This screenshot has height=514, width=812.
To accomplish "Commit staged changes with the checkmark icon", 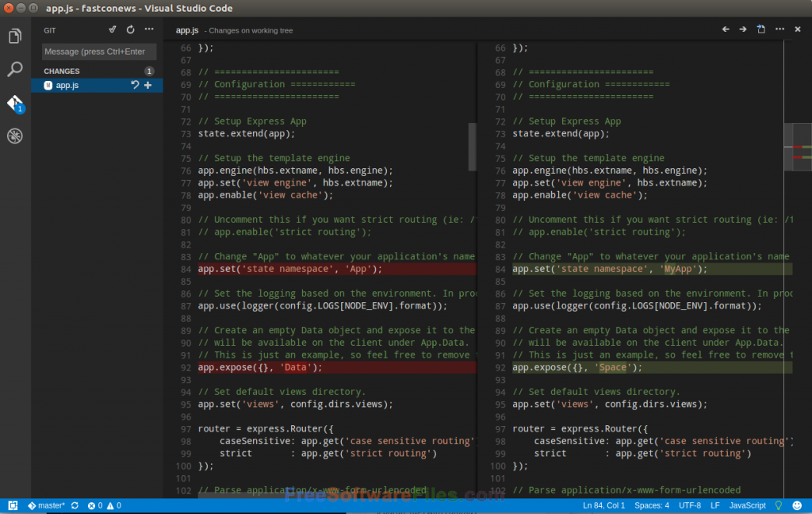I will (x=112, y=30).
